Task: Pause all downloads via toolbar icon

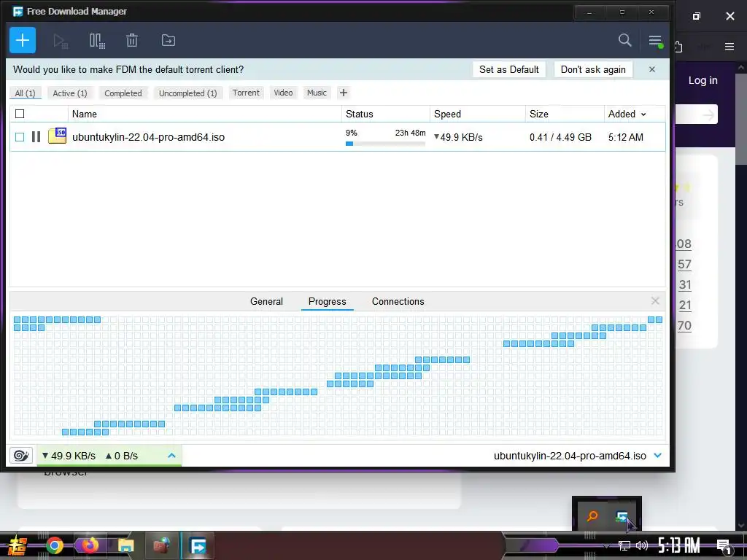Action: click(97, 41)
